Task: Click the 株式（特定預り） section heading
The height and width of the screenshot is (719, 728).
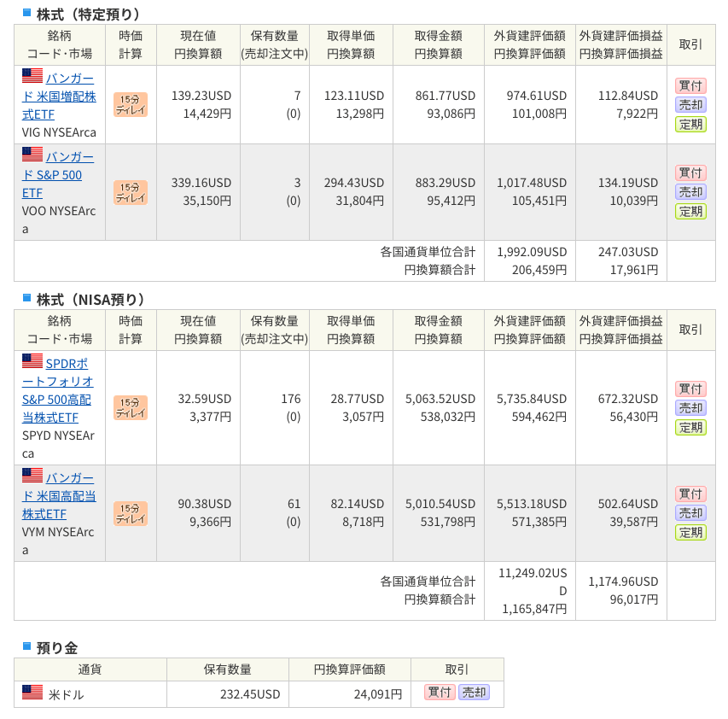Action: tap(88, 15)
